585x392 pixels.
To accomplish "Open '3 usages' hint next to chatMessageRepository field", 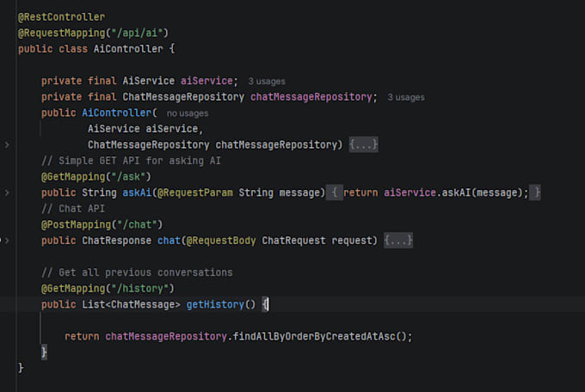I will (406, 97).
